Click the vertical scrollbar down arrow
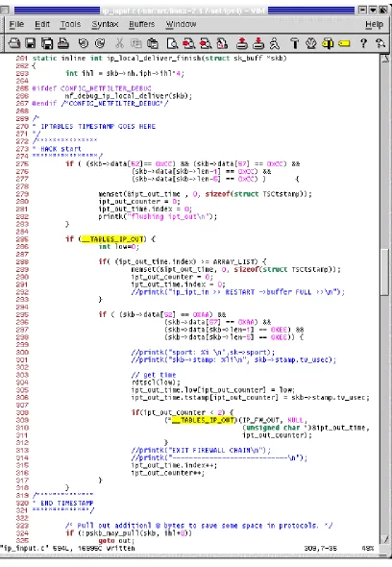The width and height of the screenshot is (392, 567). coord(385,539)
